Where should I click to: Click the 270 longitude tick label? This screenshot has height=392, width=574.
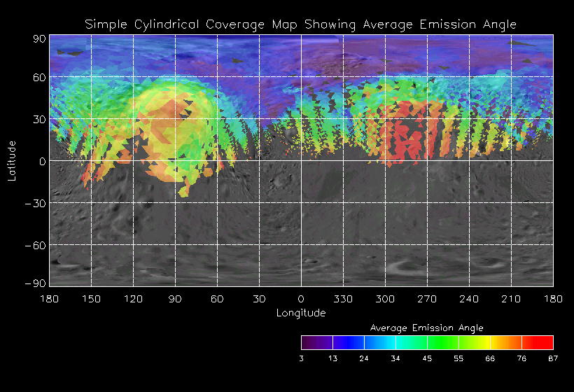pyautogui.click(x=427, y=299)
